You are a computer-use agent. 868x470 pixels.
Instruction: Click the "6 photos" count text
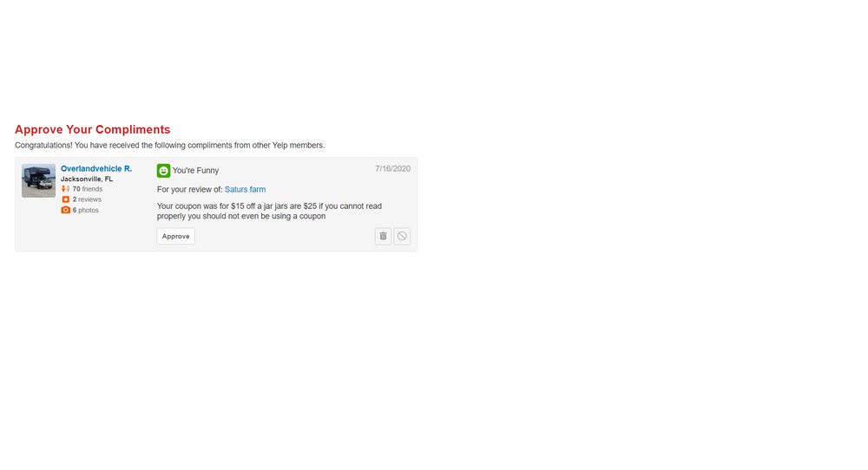[86, 210]
